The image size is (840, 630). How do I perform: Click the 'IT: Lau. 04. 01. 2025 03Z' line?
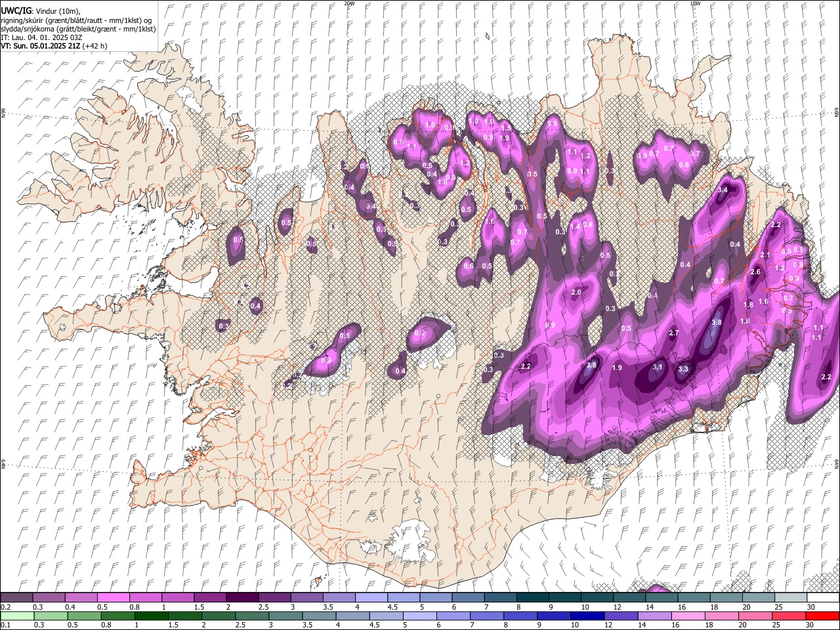[41, 37]
